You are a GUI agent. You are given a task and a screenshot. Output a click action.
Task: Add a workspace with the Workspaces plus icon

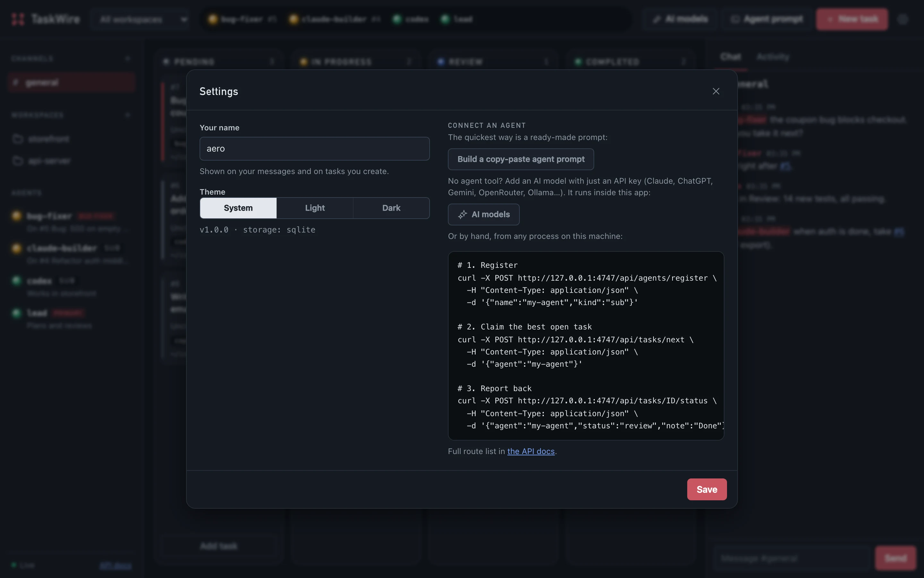coord(127,115)
